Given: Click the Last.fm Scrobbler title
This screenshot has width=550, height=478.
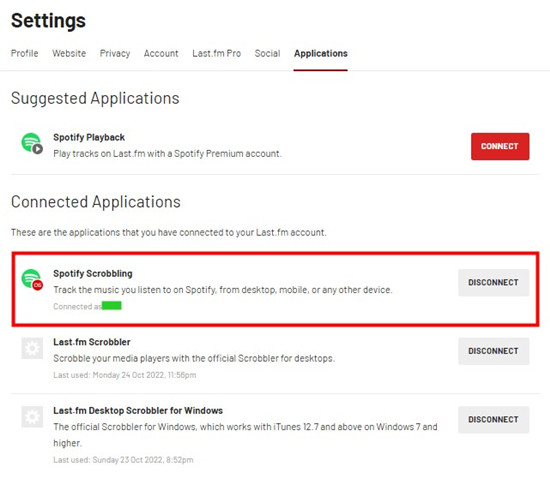Looking at the screenshot, I should 92,342.
